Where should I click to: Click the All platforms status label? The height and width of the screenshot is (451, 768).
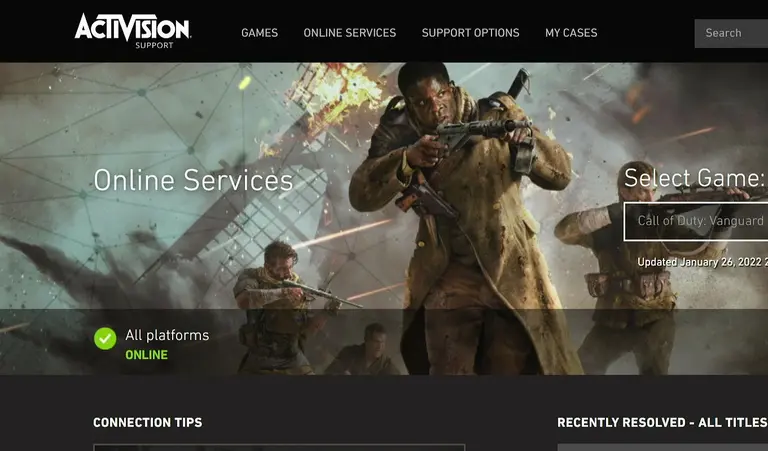167,335
